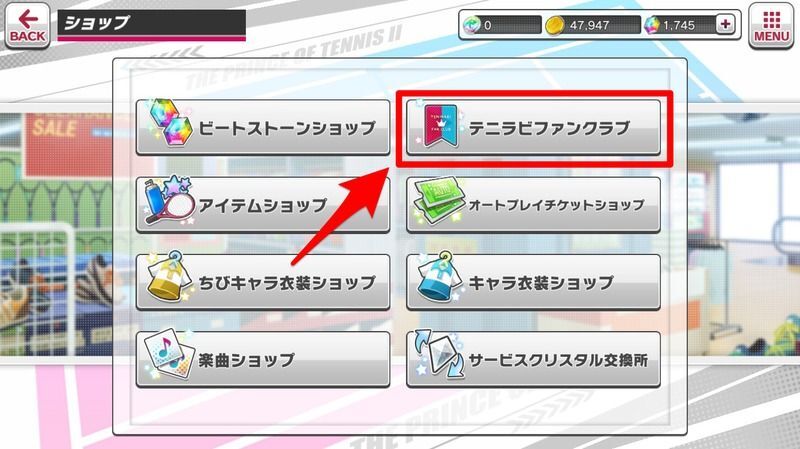Click the green auto-play tickets icon
800x449 pixels.
[438, 203]
